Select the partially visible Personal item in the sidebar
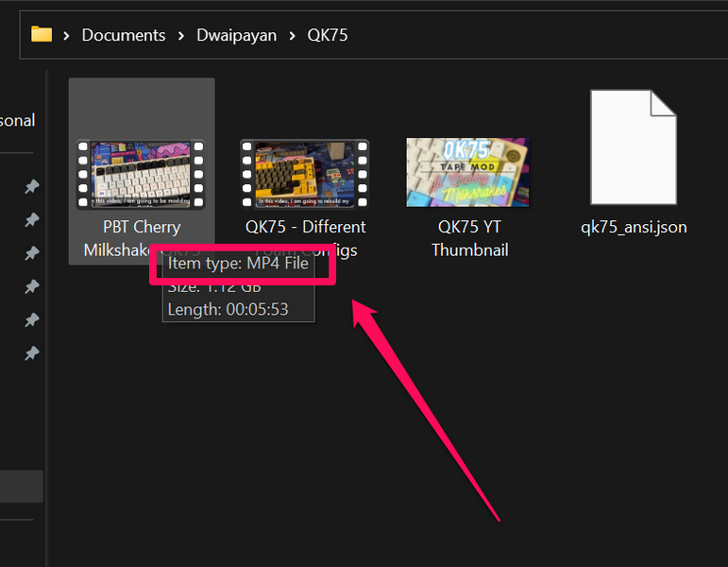The height and width of the screenshot is (567, 728). click(18, 121)
